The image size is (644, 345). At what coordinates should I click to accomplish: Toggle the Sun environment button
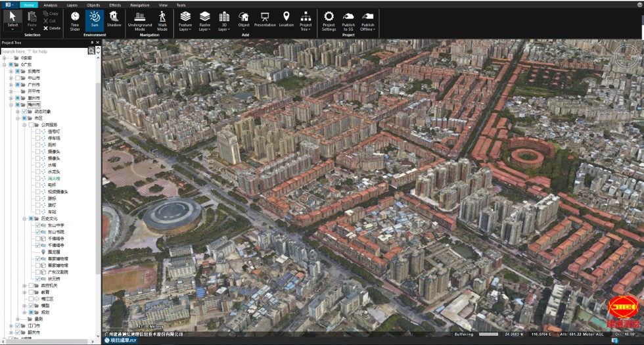95,20
